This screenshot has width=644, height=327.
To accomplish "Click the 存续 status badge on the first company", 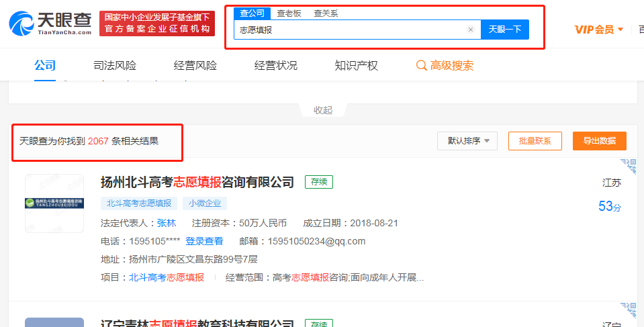I will pyautogui.click(x=318, y=182).
